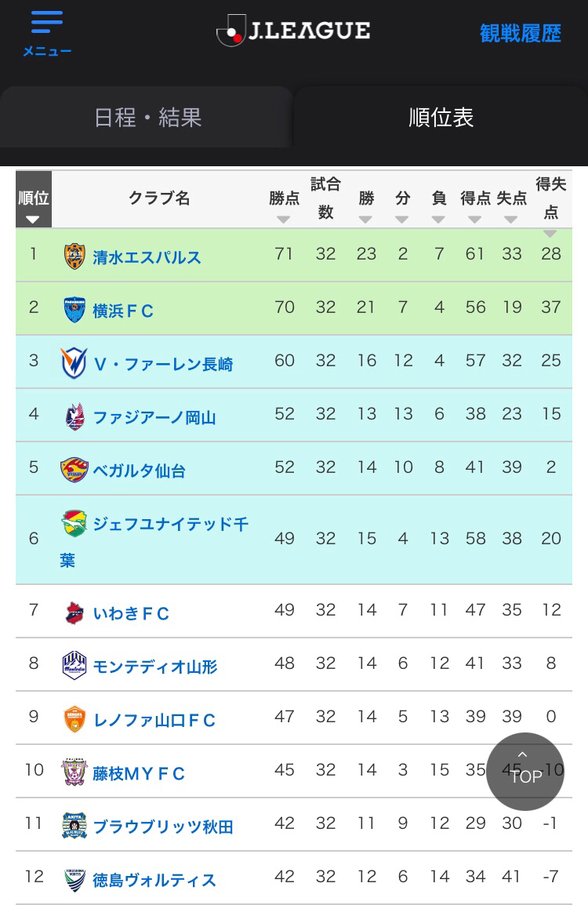Click the J.LEAGUE logo
The width and height of the screenshot is (588, 905).
click(x=294, y=31)
